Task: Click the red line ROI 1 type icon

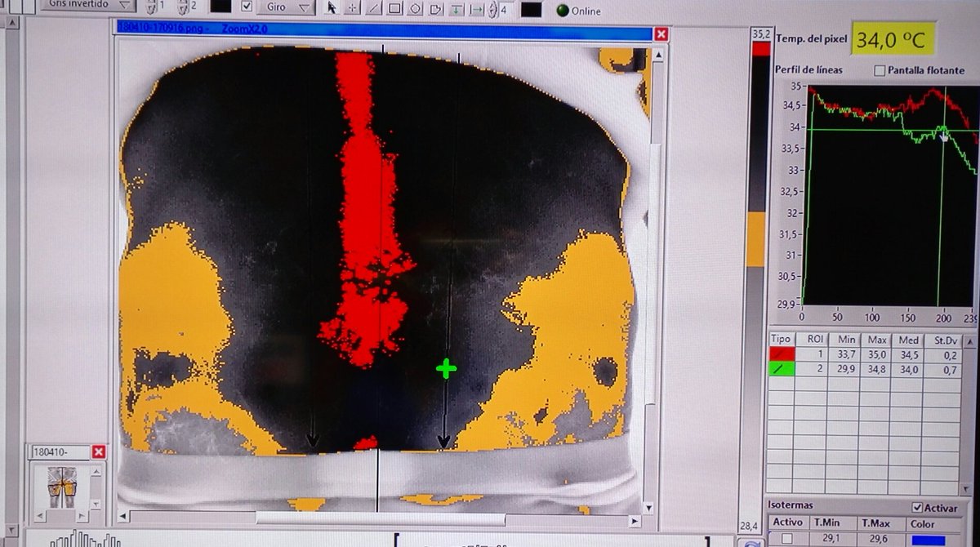Action: [781, 354]
